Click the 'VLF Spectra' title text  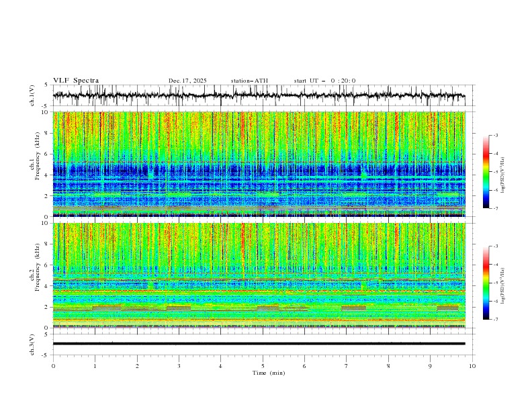(76, 81)
